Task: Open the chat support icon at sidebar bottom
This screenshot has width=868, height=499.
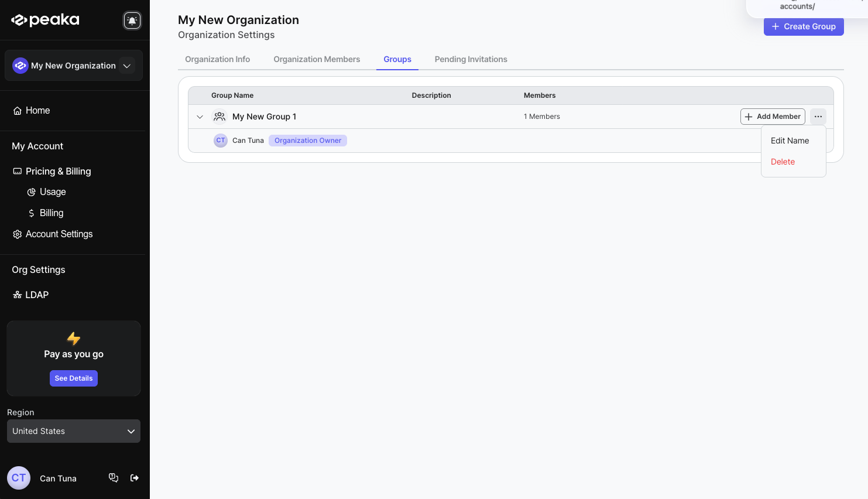Action: pos(114,478)
